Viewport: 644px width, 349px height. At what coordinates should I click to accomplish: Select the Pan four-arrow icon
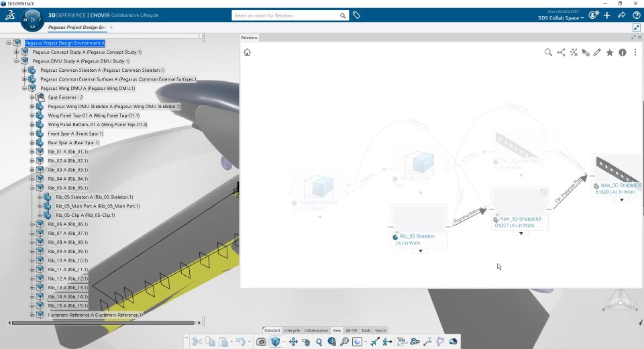coord(293,342)
